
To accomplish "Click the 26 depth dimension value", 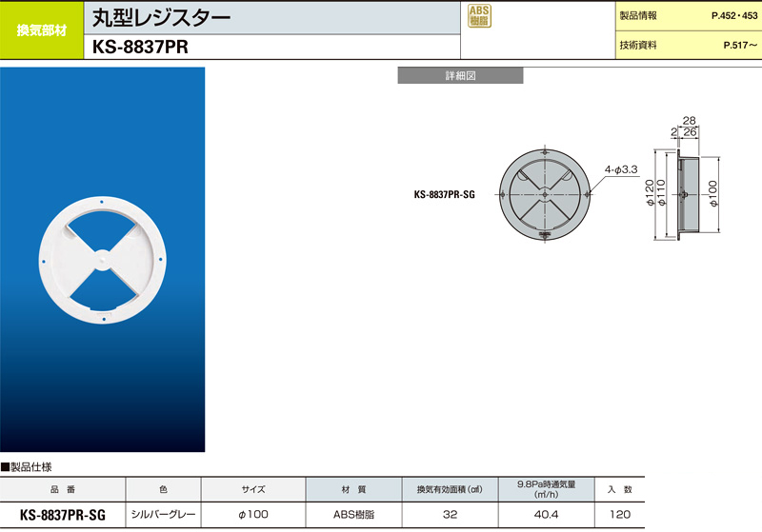I will click(690, 132).
